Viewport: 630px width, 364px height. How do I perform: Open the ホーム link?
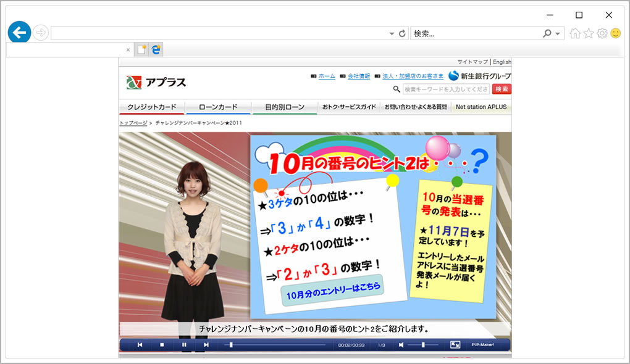click(327, 77)
